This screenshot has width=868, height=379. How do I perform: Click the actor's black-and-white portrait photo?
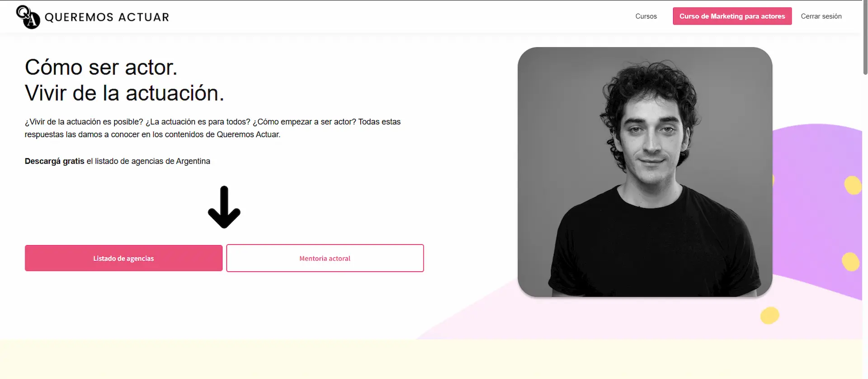(645, 172)
